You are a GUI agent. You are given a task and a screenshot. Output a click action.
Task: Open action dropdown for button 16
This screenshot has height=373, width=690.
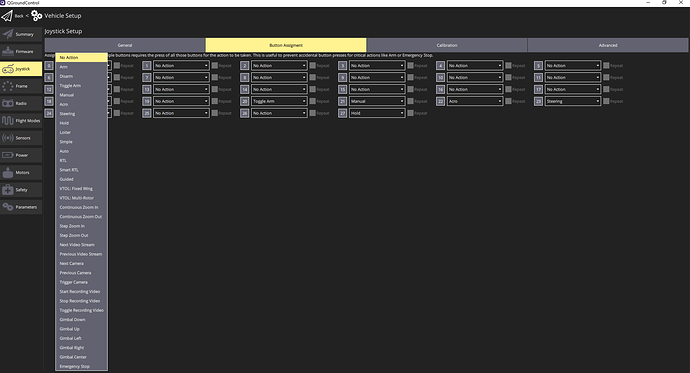(x=475, y=89)
